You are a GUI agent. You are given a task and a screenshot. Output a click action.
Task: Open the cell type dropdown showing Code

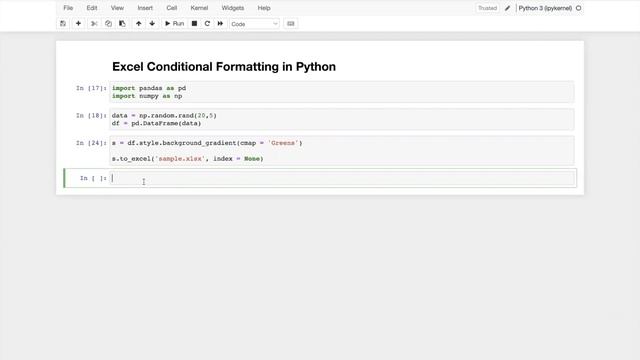coord(254,24)
